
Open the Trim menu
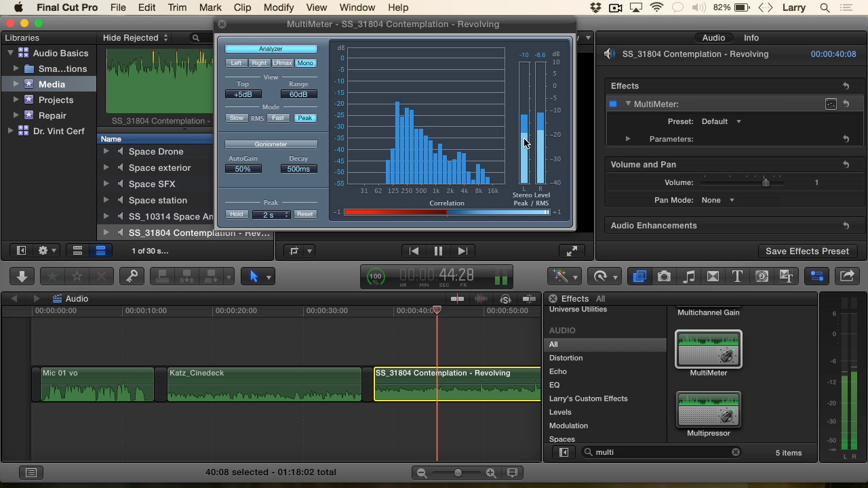(177, 7)
